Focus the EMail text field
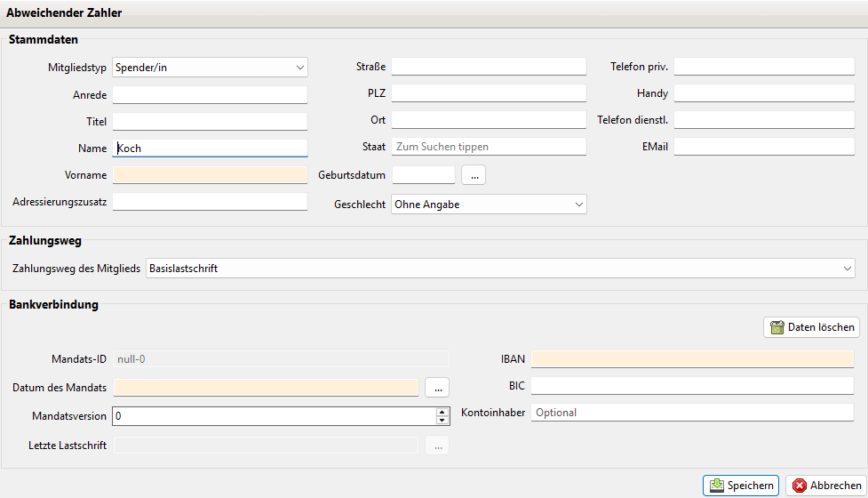This screenshot has height=498, width=868. pos(764,147)
